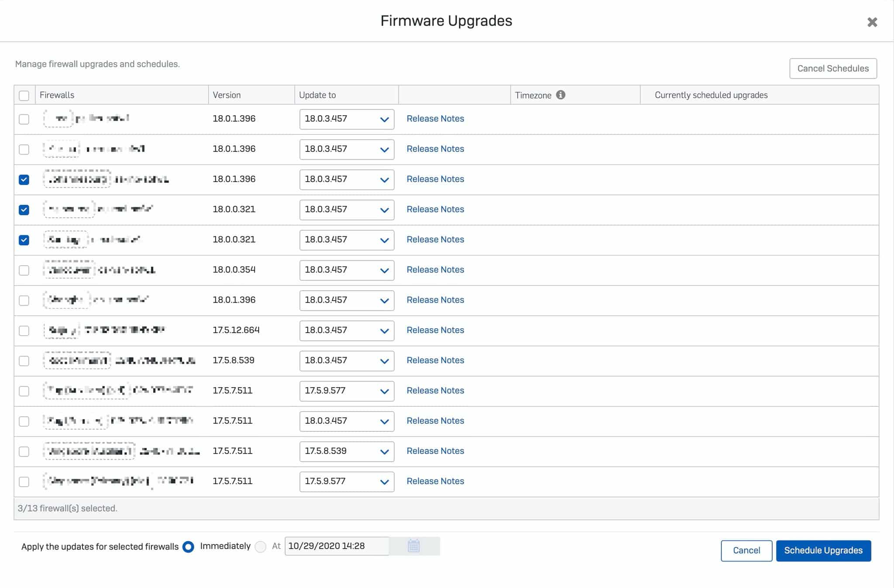
Task: Uncheck the first 18.0.0.321 firewall row
Action: click(x=24, y=210)
